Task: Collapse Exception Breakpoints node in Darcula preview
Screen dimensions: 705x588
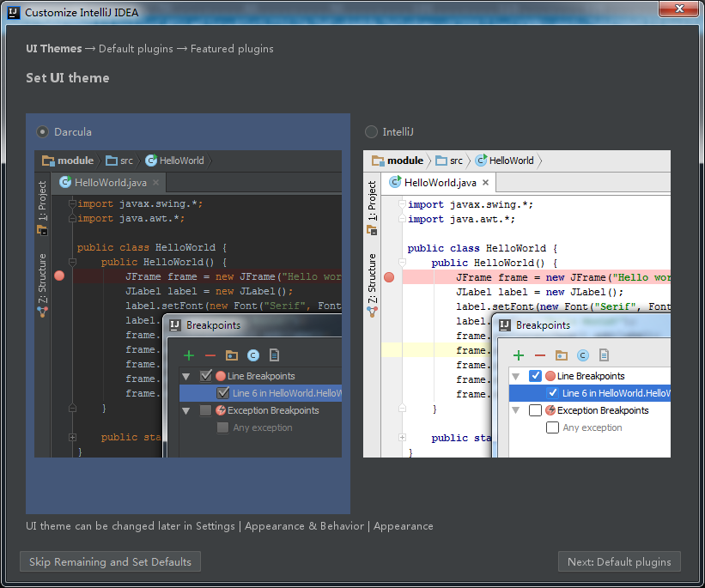Action: pyautogui.click(x=186, y=410)
